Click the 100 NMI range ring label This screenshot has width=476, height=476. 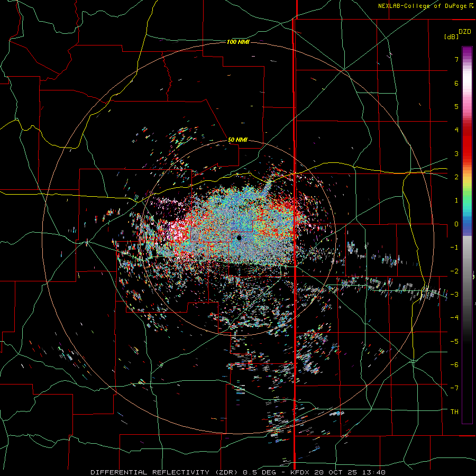238,42
